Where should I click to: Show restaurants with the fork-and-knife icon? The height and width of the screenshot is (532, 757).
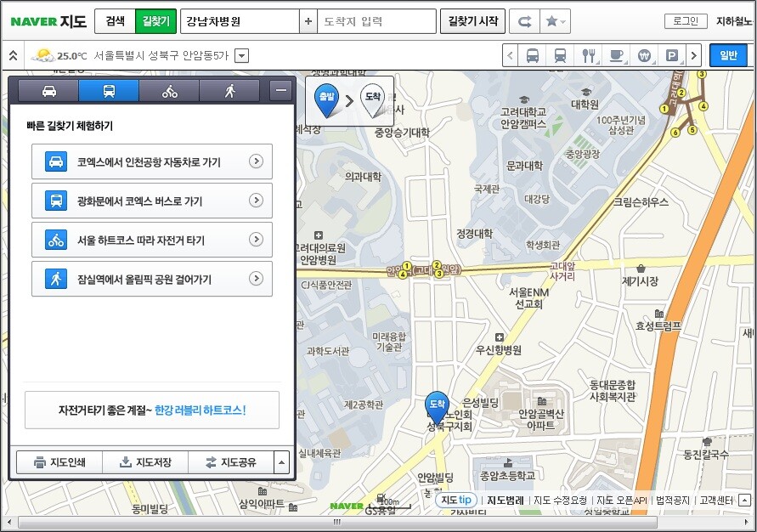pyautogui.click(x=588, y=56)
